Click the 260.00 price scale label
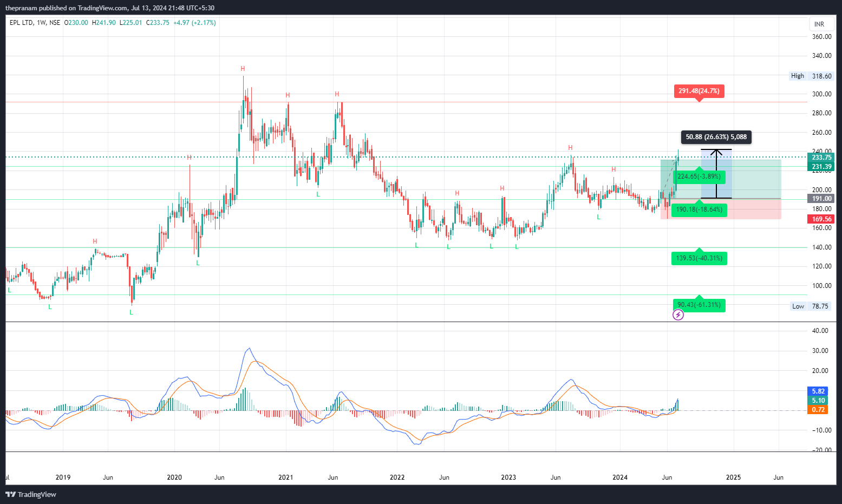 coord(821,133)
